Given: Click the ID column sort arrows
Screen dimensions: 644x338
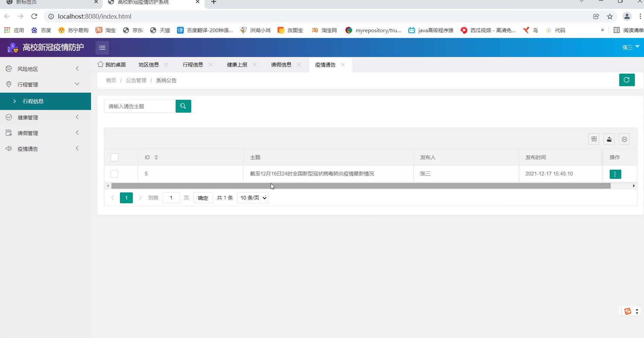Looking at the screenshot, I should (x=156, y=157).
